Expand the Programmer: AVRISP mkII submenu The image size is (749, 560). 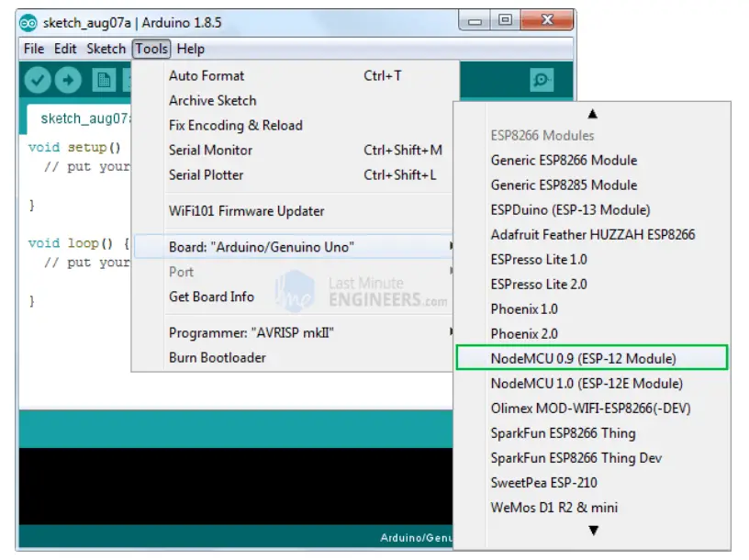(294, 332)
